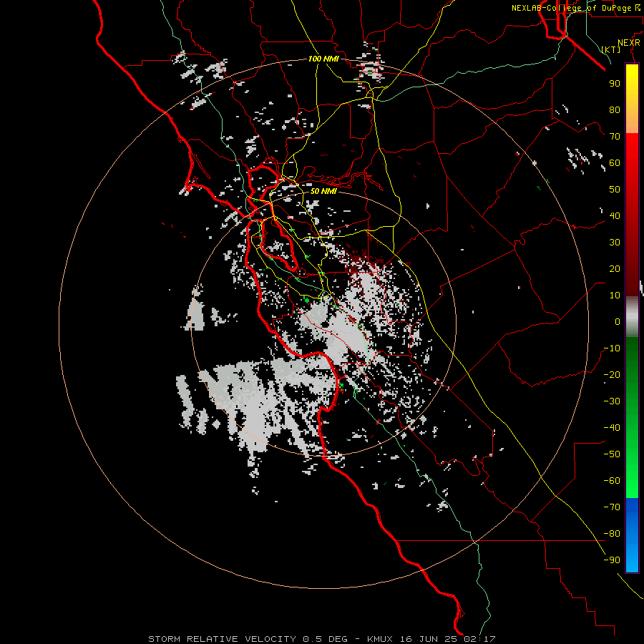Click the "16 JUN 25" date text
This screenshot has height=644, width=644.
(429, 639)
